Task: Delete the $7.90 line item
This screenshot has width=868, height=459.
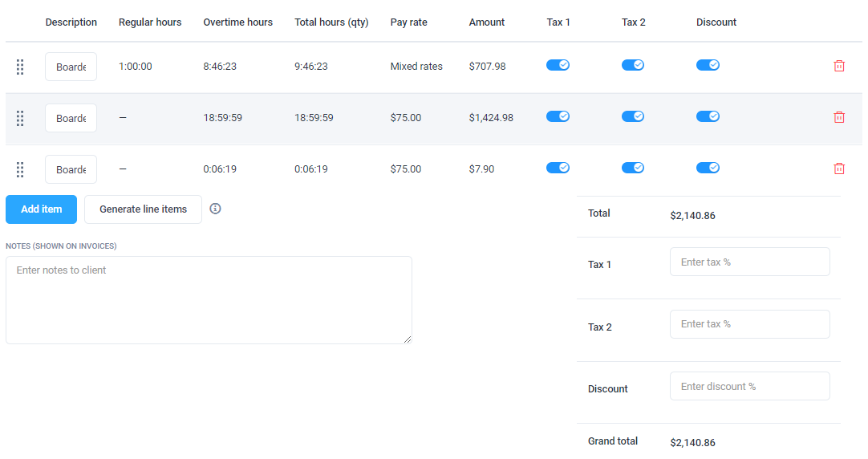Action: coord(838,169)
